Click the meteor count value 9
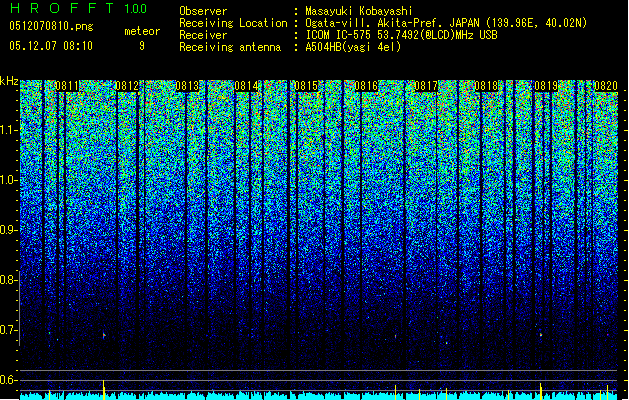The height and width of the screenshot is (400, 629). pos(142,46)
